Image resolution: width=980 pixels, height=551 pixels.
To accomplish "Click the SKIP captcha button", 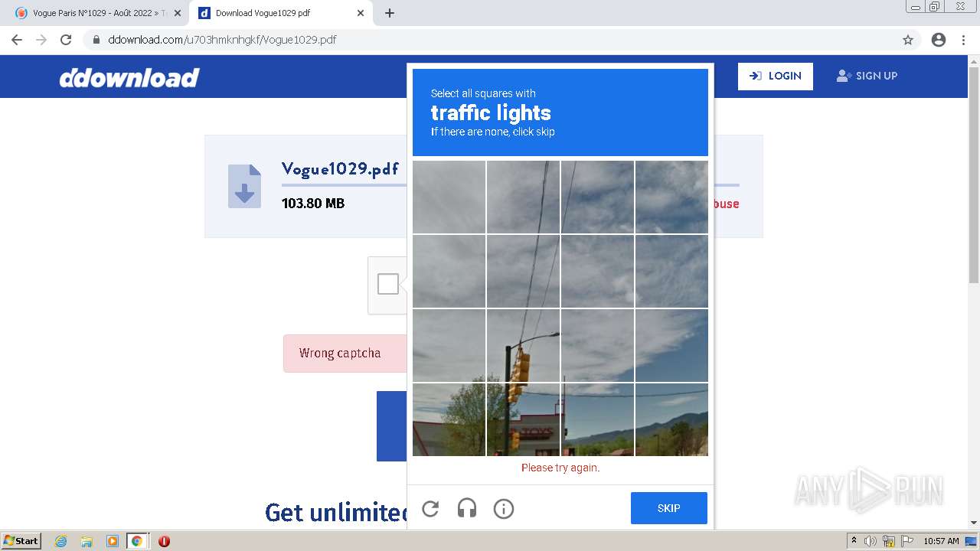I will click(669, 508).
